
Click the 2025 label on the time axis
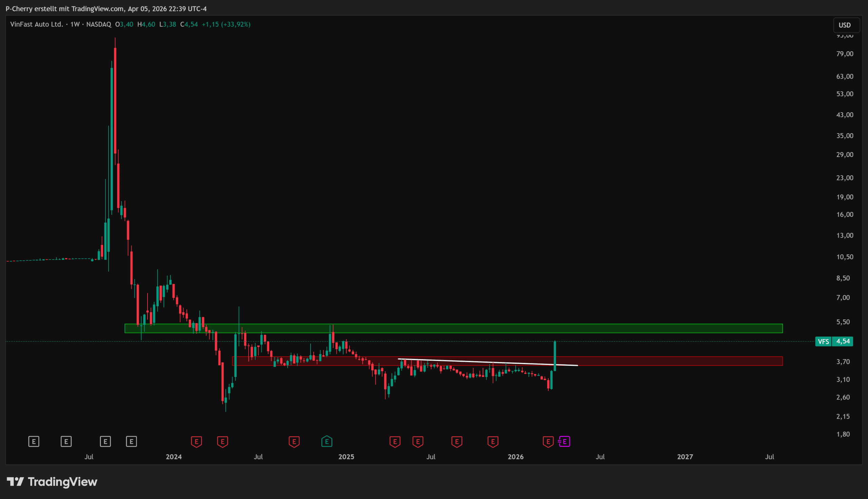pos(346,457)
